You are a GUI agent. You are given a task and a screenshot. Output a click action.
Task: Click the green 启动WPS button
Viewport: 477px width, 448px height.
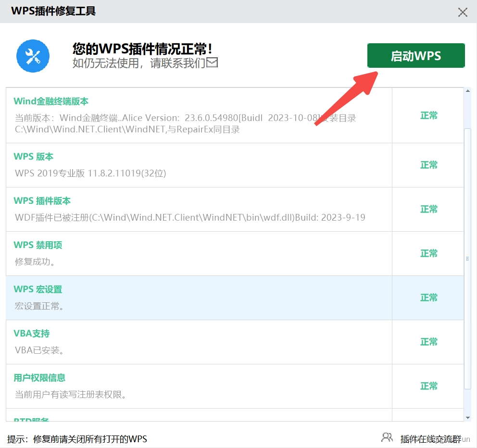click(416, 56)
